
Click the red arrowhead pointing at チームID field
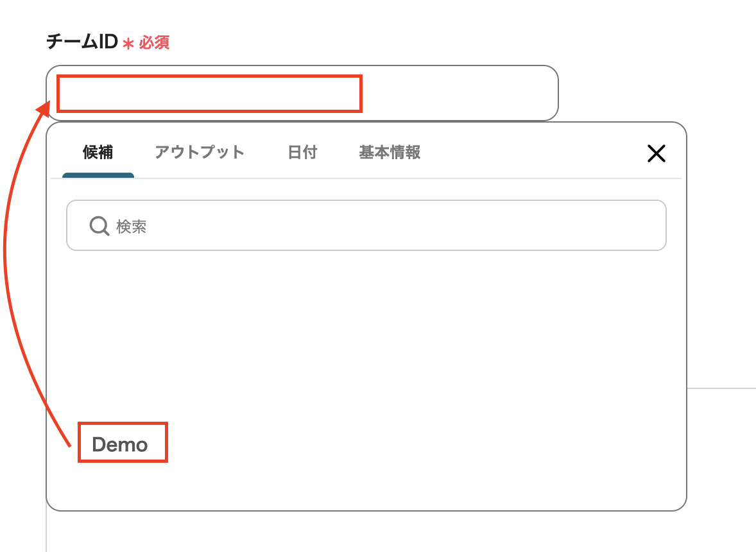44,108
